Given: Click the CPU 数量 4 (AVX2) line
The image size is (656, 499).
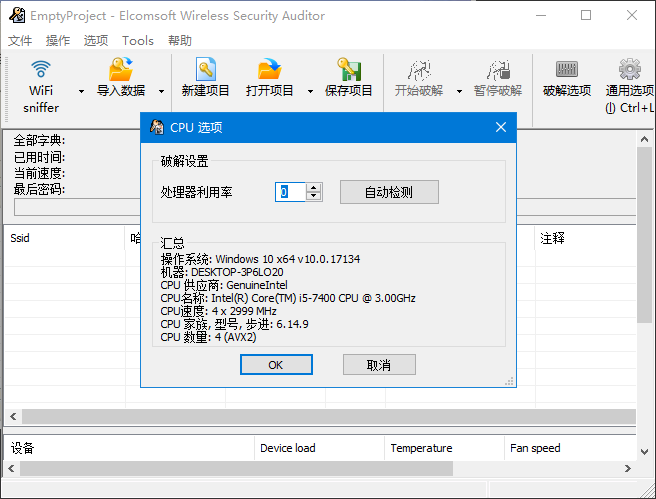Looking at the screenshot, I should (x=208, y=337).
